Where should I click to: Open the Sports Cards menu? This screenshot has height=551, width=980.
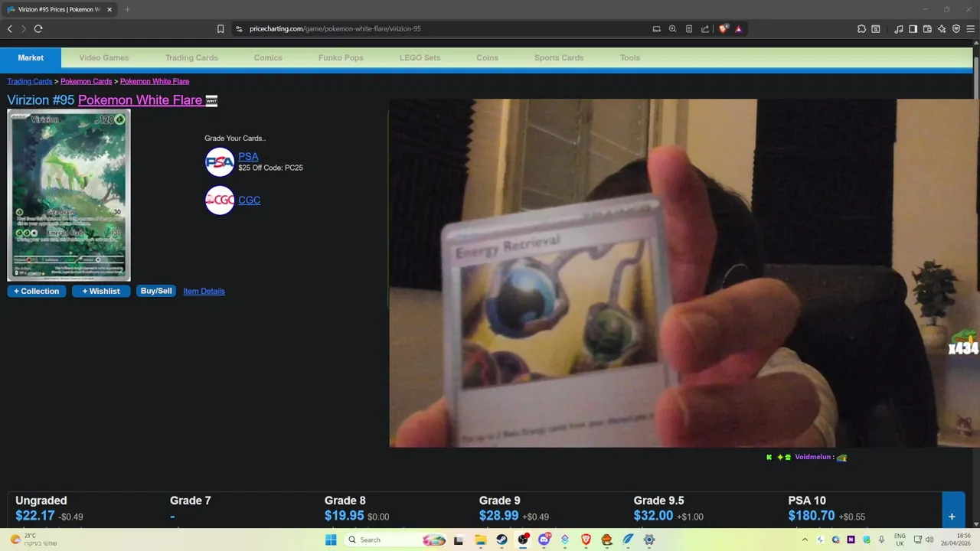click(559, 57)
